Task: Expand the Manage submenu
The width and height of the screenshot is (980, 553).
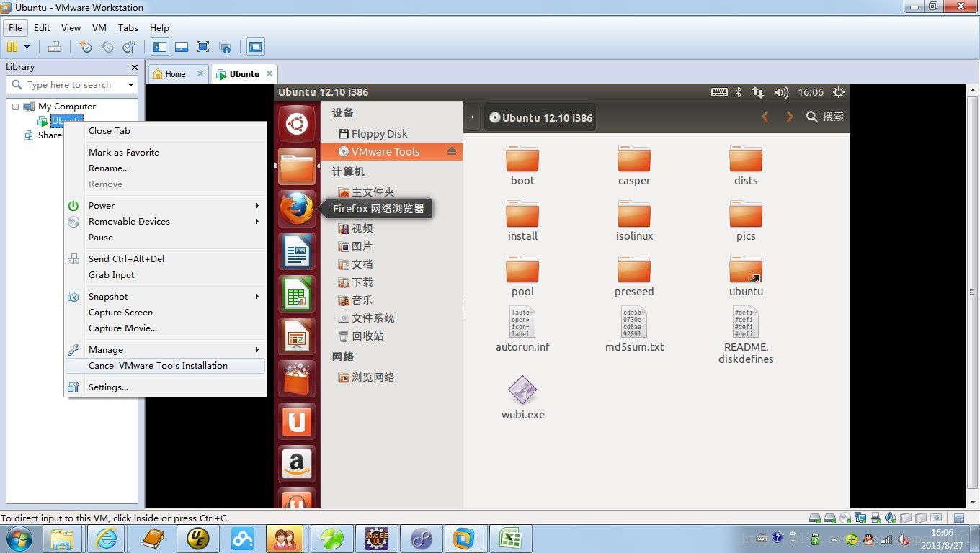Action: [166, 349]
